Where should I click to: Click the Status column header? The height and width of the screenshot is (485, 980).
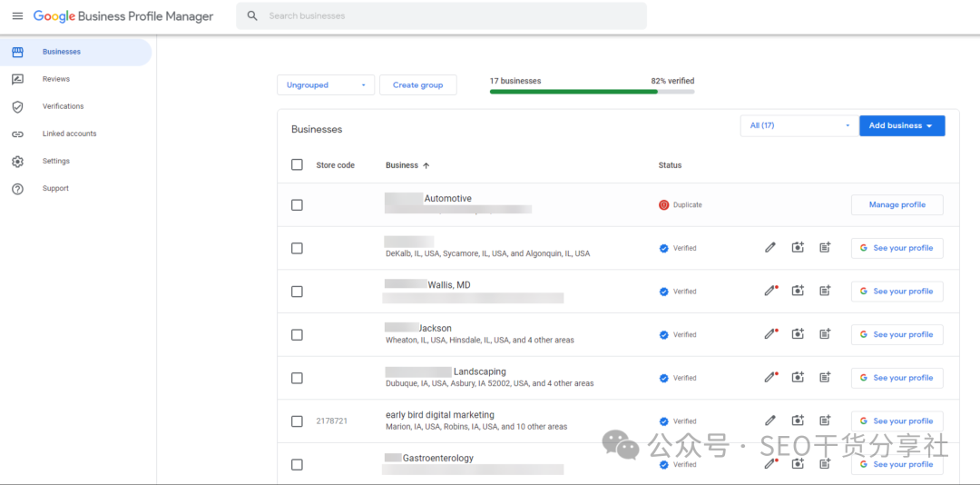coord(670,165)
